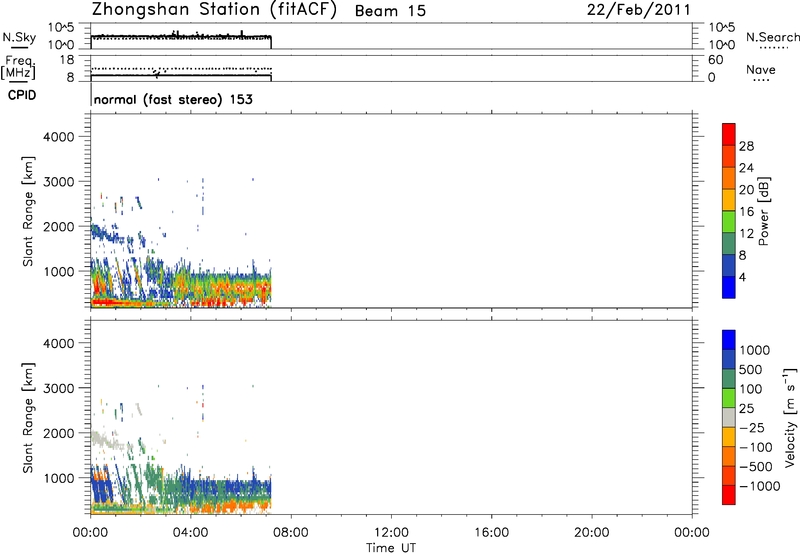Select the 04:00 time tick label

click(190, 533)
